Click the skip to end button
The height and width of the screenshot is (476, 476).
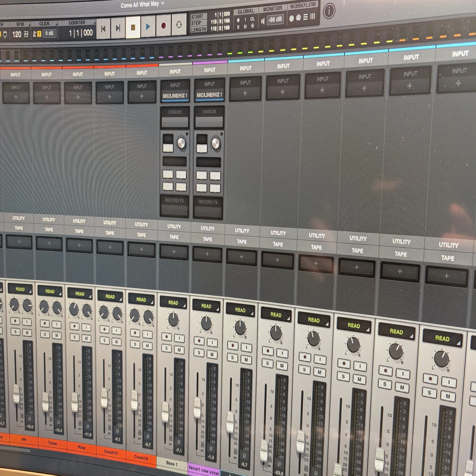click(118, 28)
